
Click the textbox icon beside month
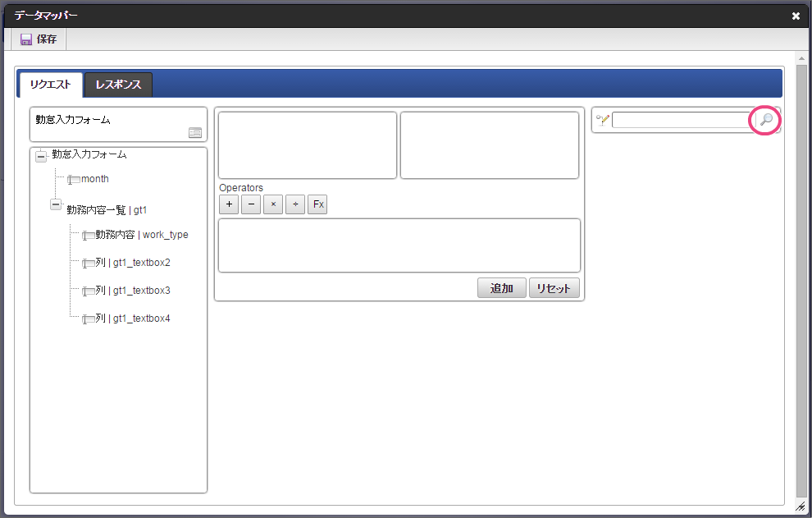(74, 180)
